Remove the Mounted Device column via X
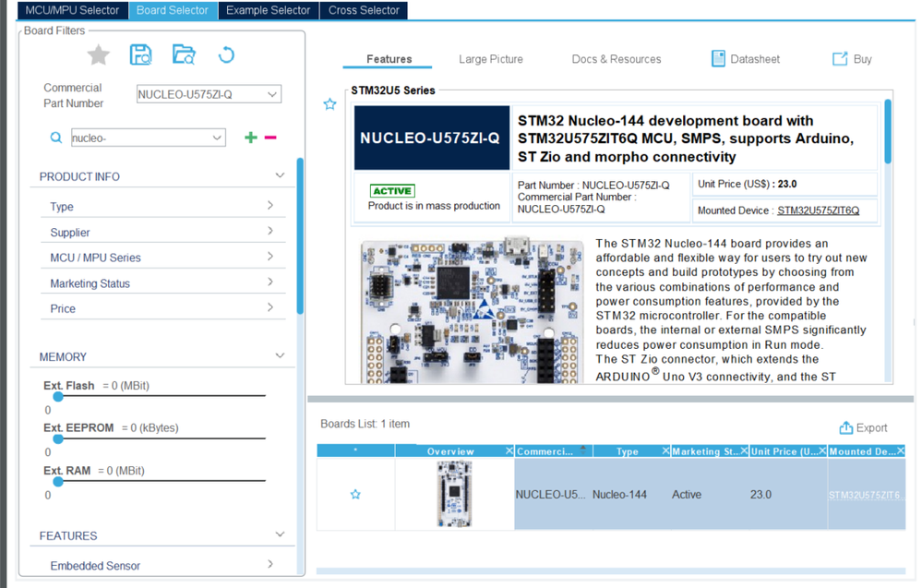The image size is (922, 588). point(900,451)
